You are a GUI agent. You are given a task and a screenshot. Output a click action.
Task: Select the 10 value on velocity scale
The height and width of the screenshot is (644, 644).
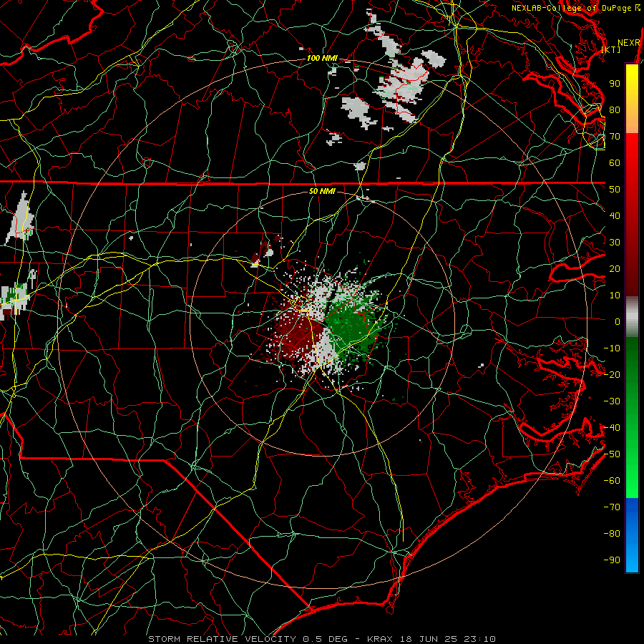click(615, 296)
